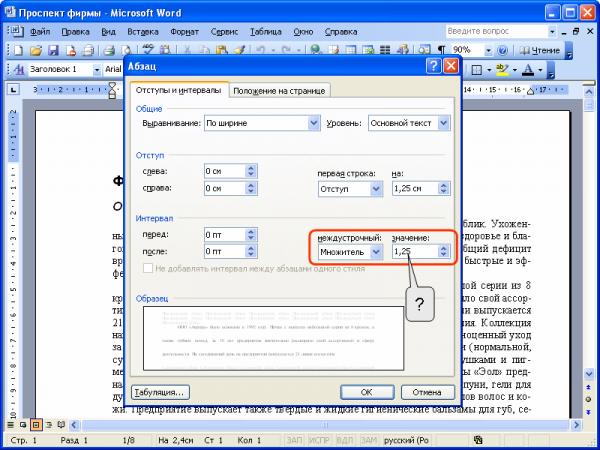This screenshot has width=600, height=450.
Task: Open the междустрочный Множитель dropdown
Action: pyautogui.click(x=376, y=251)
